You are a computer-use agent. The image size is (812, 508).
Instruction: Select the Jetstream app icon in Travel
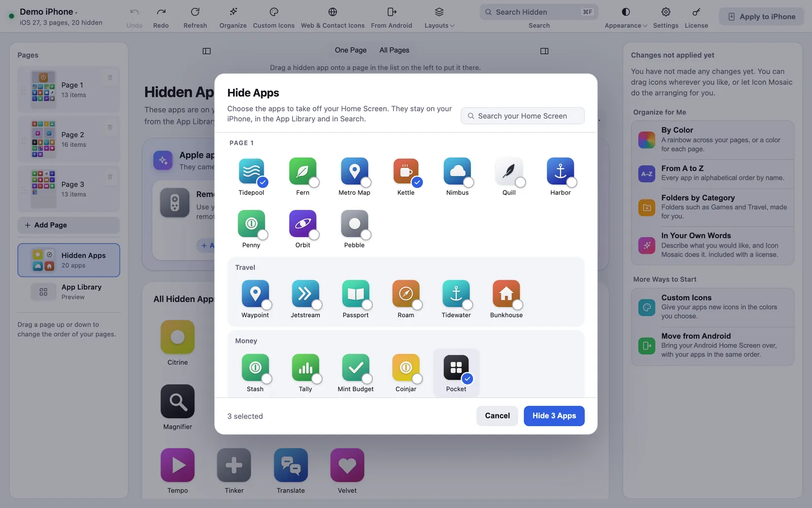pos(306,294)
